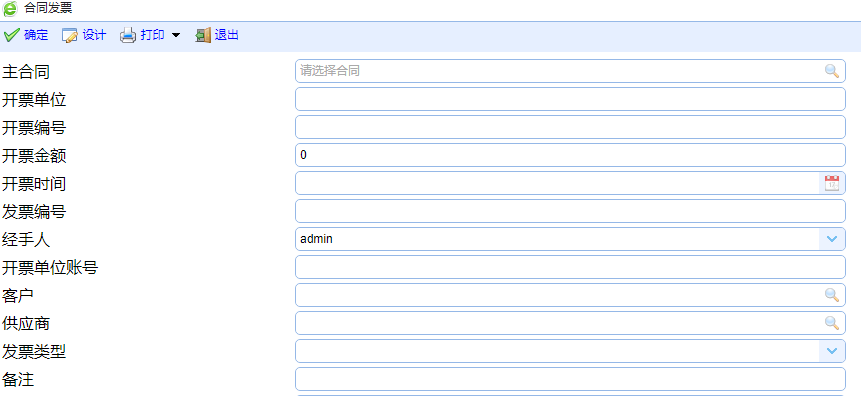Click the magnifier icon in 客户 field
The height and width of the screenshot is (396, 861).
coord(832,295)
